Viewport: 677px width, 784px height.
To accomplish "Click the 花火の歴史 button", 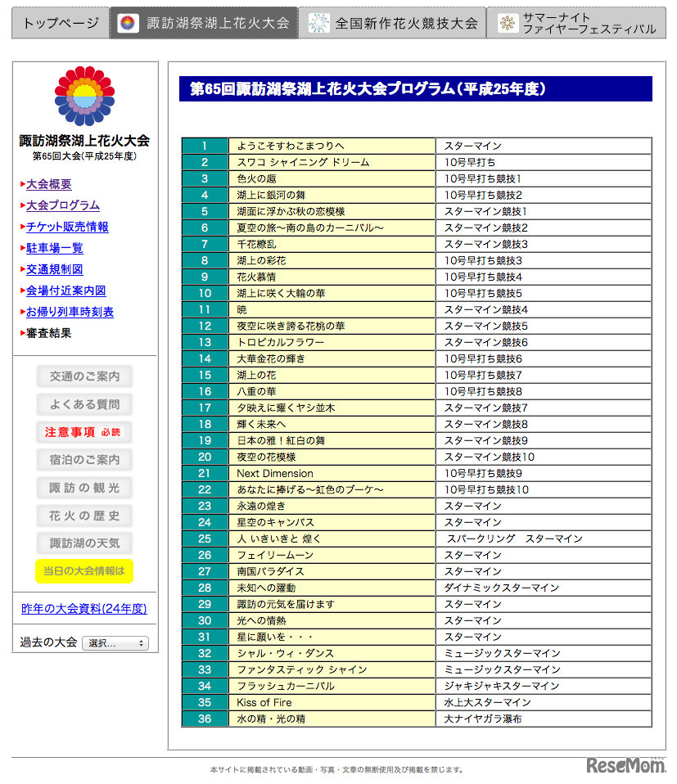I will pos(84,516).
